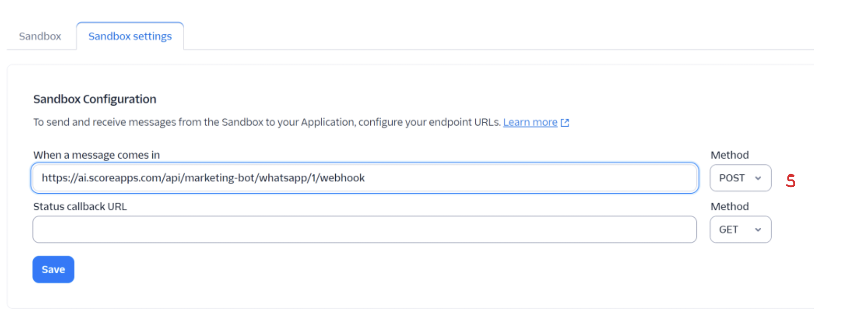Click the 'When a message comes in' label
868x317 pixels.
click(x=96, y=155)
